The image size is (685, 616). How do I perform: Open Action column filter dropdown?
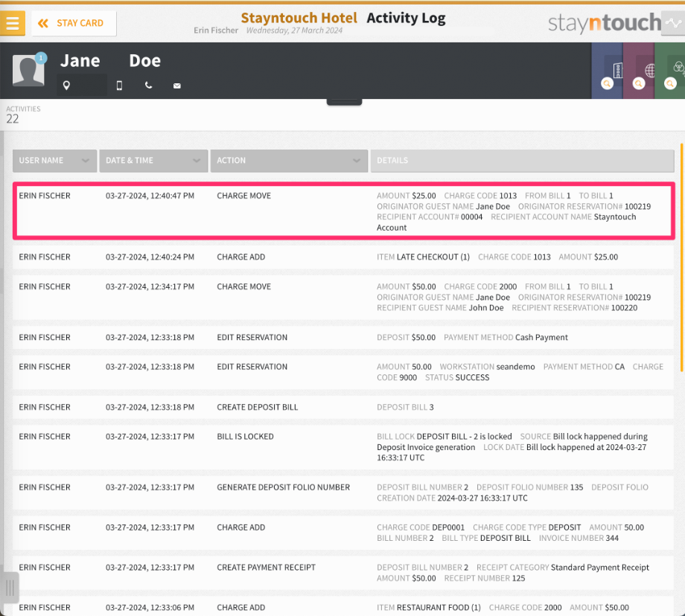(289, 161)
